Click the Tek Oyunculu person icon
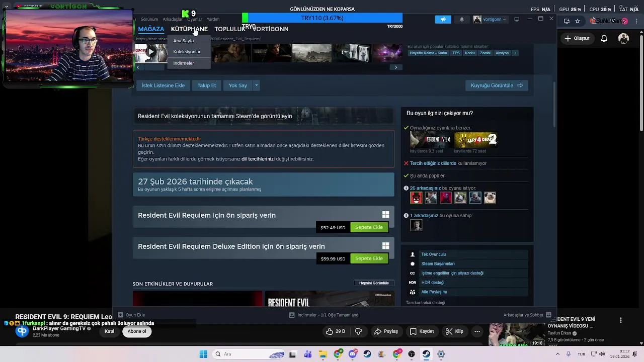The width and height of the screenshot is (644, 362). pyautogui.click(x=413, y=254)
